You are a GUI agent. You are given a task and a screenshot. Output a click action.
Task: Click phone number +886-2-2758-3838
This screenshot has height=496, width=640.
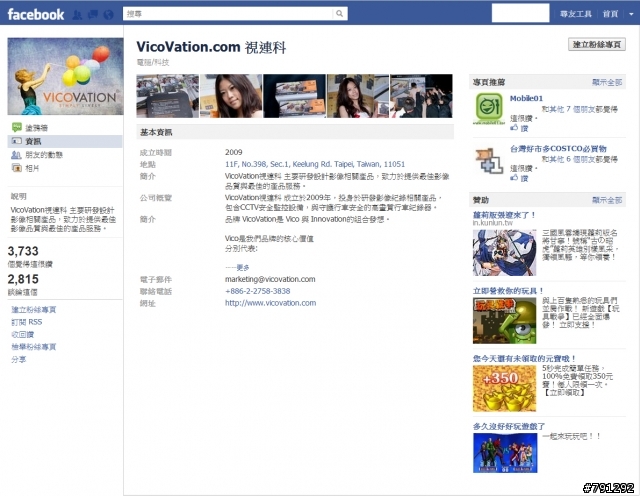pos(258,291)
